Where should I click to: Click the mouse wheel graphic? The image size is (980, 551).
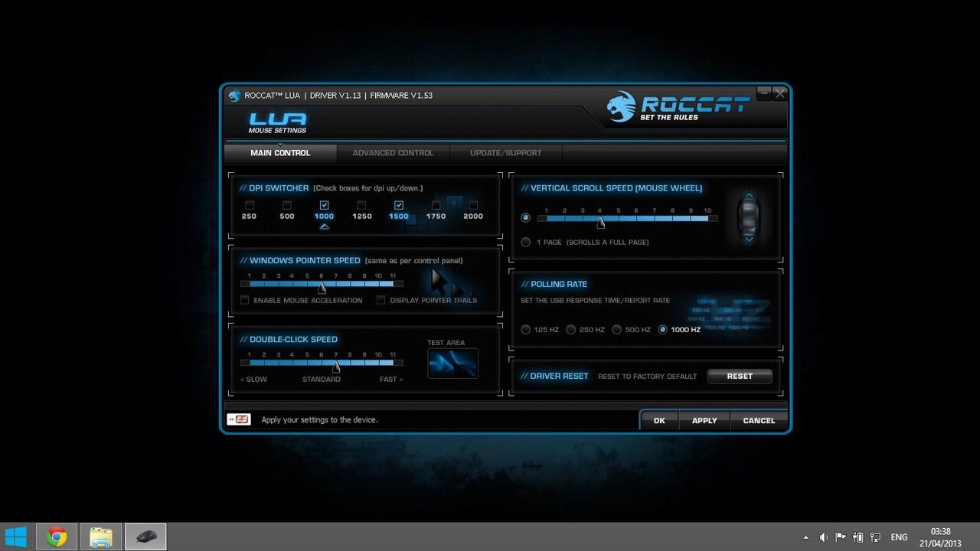pos(750,217)
